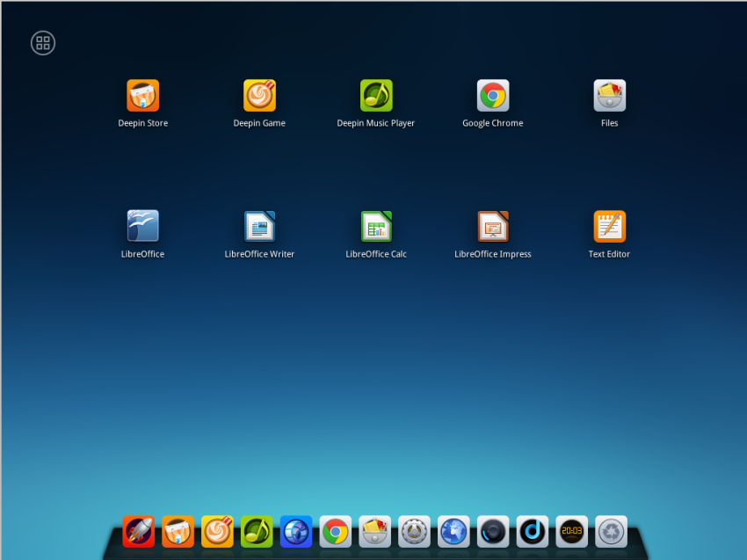Open Deepin Music from the dock

[257, 532]
